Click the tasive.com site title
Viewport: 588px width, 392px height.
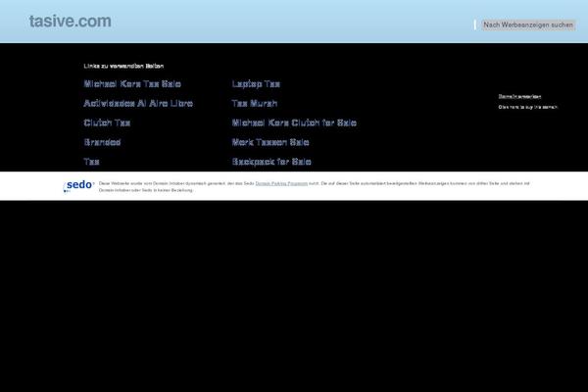[x=71, y=22]
